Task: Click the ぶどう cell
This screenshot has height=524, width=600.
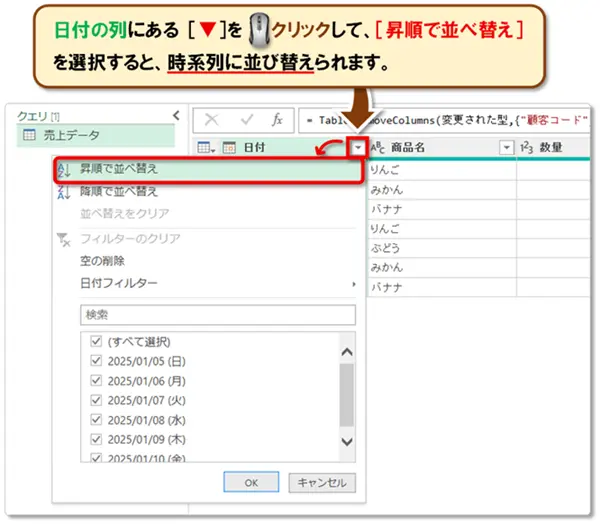Action: (442, 248)
